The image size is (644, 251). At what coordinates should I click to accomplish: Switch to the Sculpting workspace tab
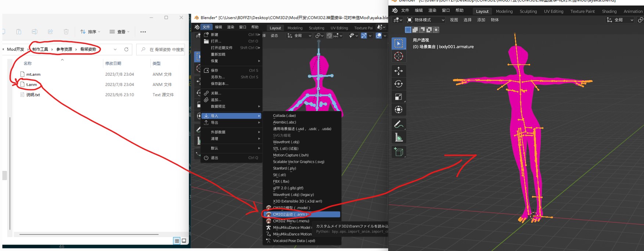[528, 11]
